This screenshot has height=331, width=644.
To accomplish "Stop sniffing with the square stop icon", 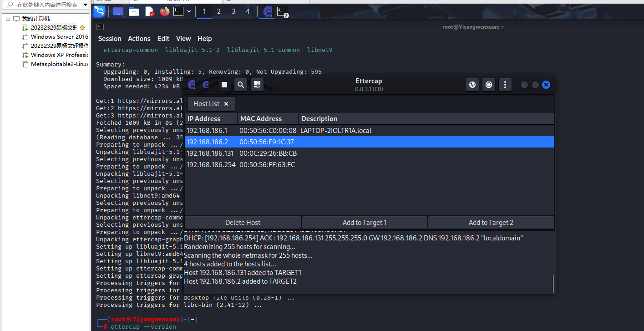I will (224, 85).
